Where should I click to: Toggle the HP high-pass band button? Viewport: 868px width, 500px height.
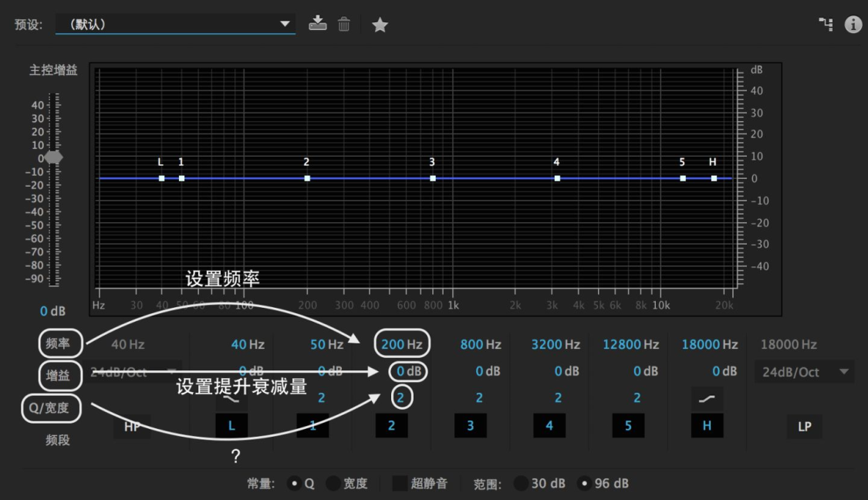[x=132, y=427]
